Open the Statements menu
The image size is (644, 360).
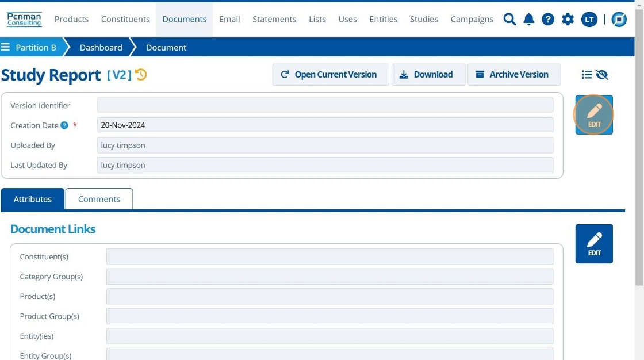point(274,20)
